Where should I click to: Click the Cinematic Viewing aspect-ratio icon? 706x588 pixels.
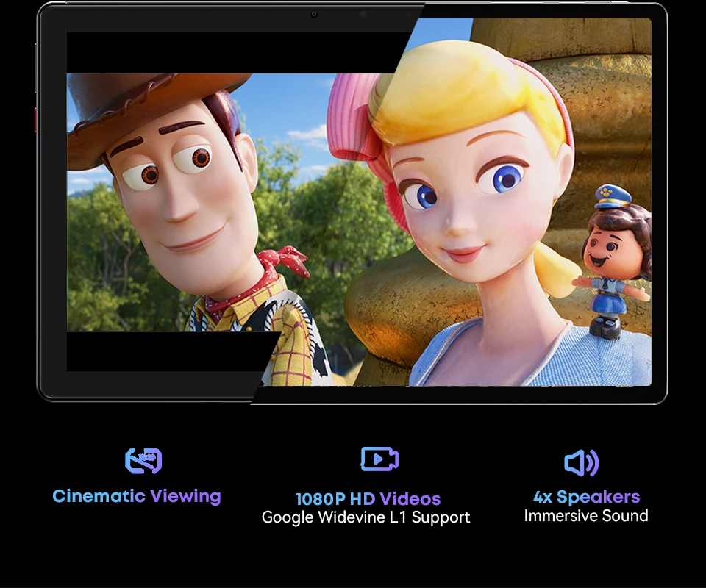click(x=143, y=461)
